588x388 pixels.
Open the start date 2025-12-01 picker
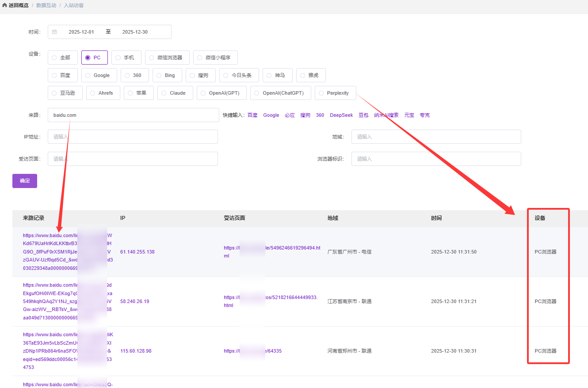tap(81, 32)
